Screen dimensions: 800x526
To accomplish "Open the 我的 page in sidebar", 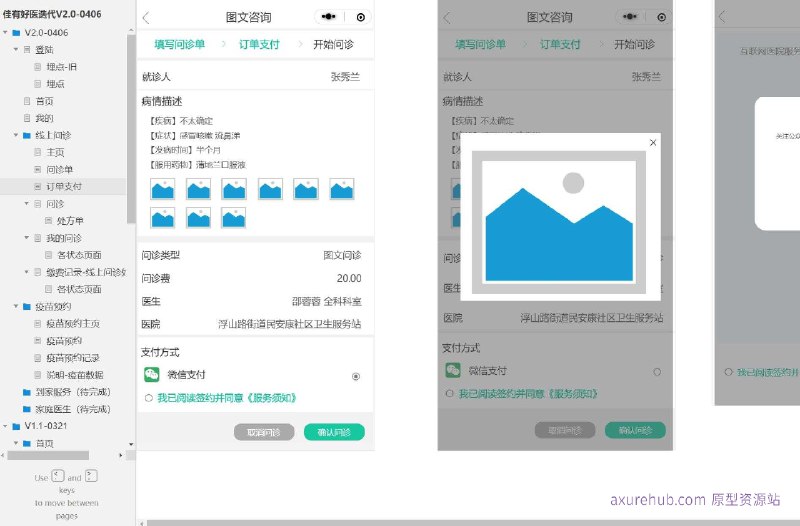I will tap(44, 118).
